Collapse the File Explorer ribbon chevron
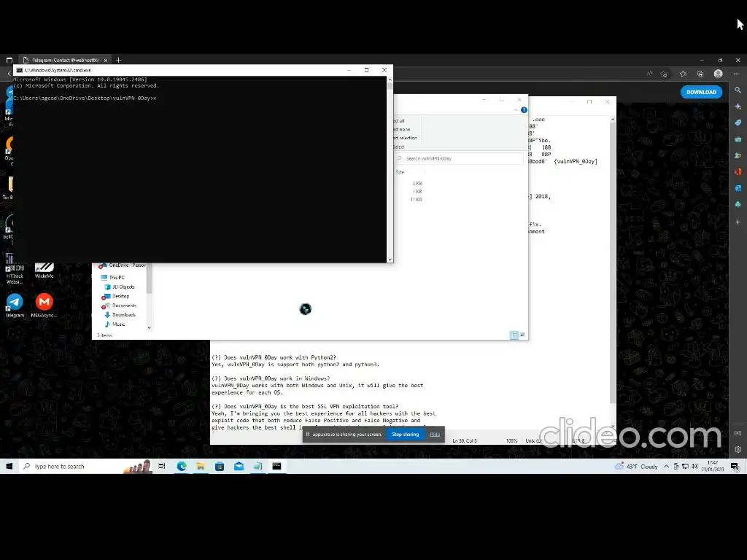 515,110
